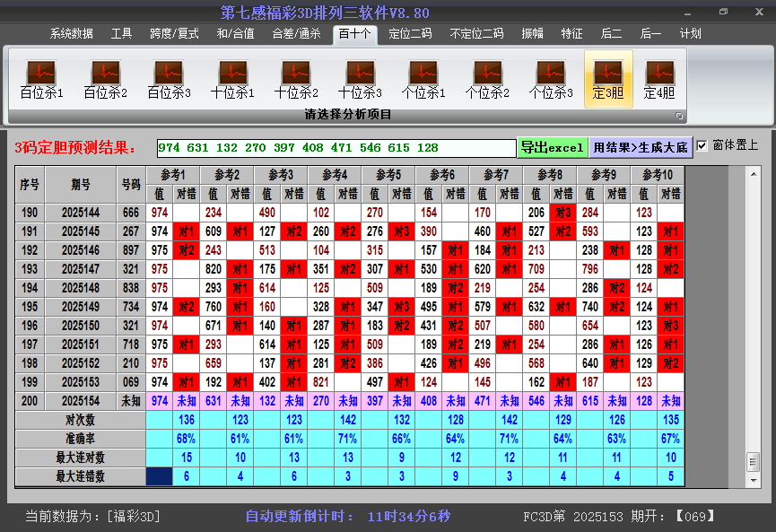776x532 pixels.
Task: Click number cell 897
Action: [x=131, y=250]
